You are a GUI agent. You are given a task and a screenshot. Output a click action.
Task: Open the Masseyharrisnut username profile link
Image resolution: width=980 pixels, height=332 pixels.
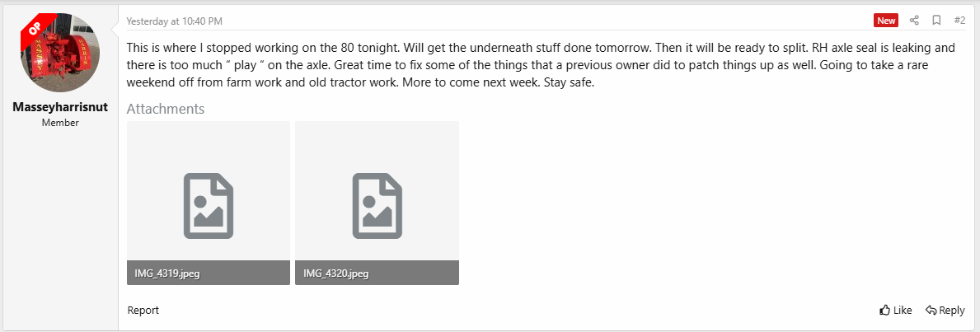[x=60, y=107]
